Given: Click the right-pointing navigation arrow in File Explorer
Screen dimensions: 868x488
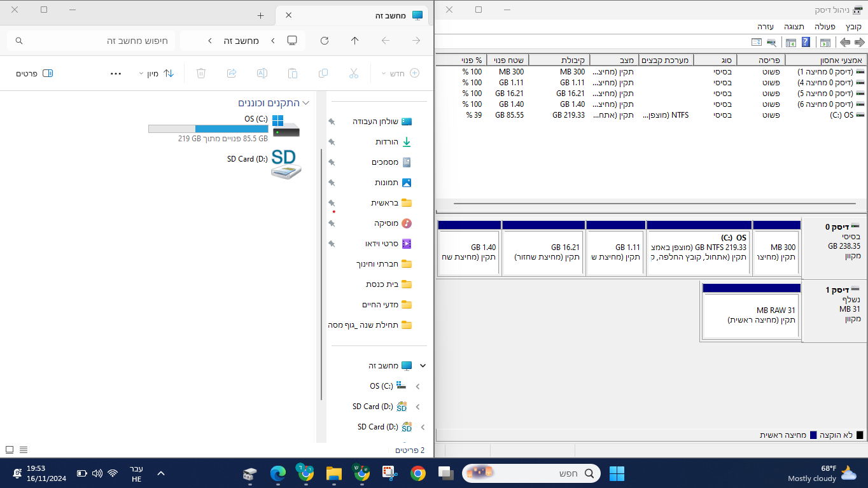Looking at the screenshot, I should click(416, 41).
